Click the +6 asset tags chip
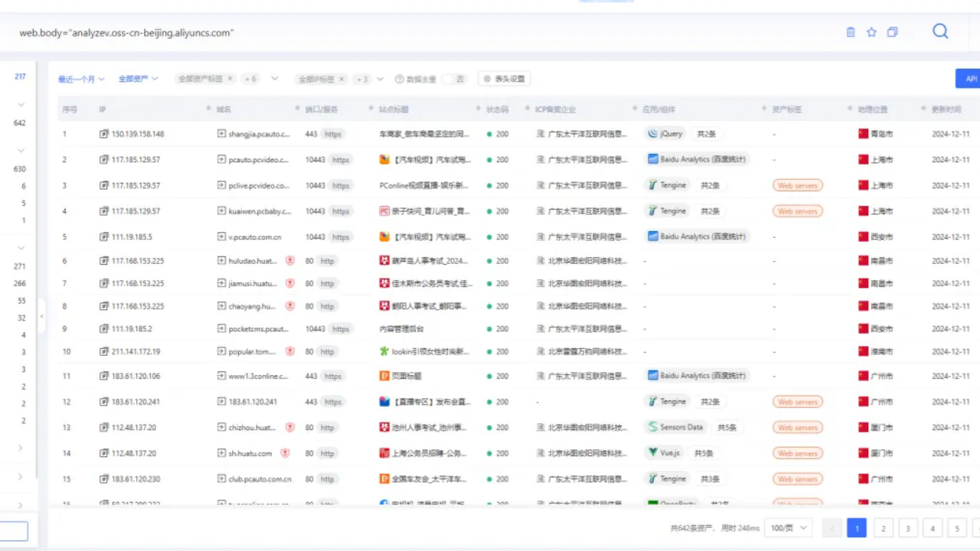The height and width of the screenshot is (551, 980). click(250, 79)
